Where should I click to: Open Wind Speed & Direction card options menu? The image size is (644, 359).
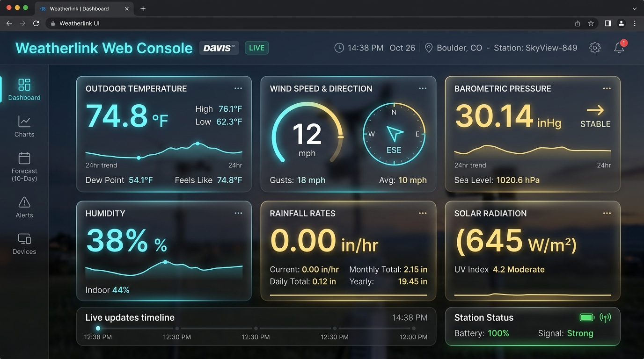point(423,88)
